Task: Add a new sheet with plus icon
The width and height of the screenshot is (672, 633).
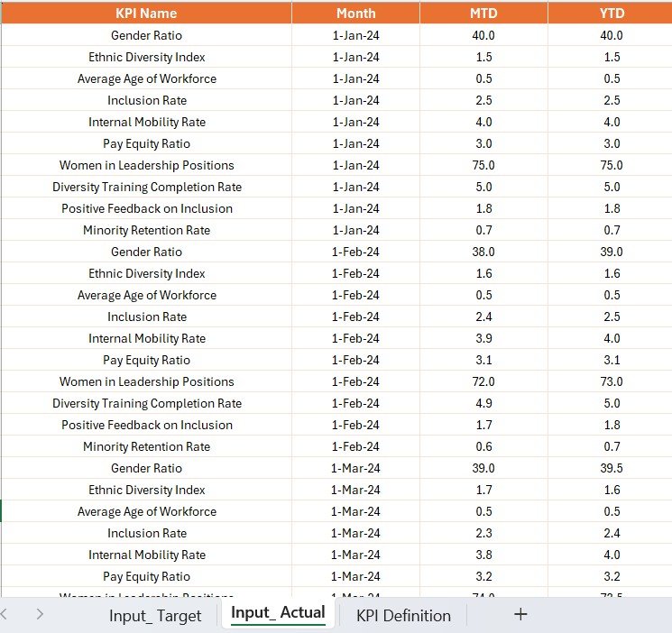Action: pos(520,615)
